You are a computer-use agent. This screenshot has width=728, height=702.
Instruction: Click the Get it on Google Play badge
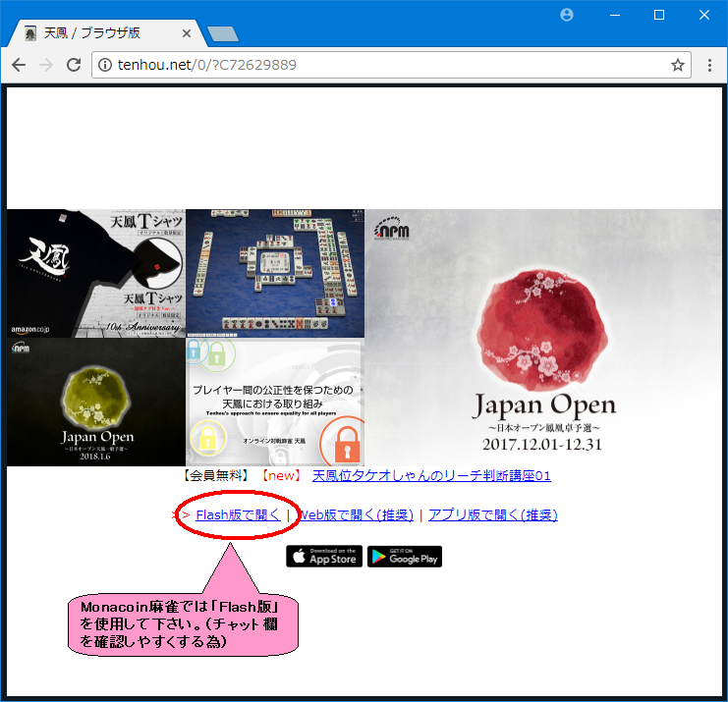pyautogui.click(x=405, y=557)
